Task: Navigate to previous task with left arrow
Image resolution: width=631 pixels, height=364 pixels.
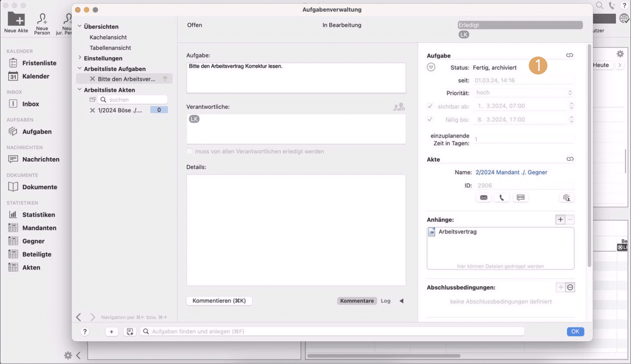Action: (x=79, y=317)
